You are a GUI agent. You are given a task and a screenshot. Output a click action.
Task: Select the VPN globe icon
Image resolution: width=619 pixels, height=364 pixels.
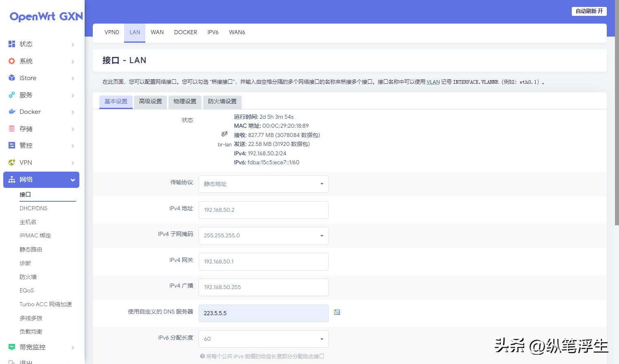tap(11, 162)
